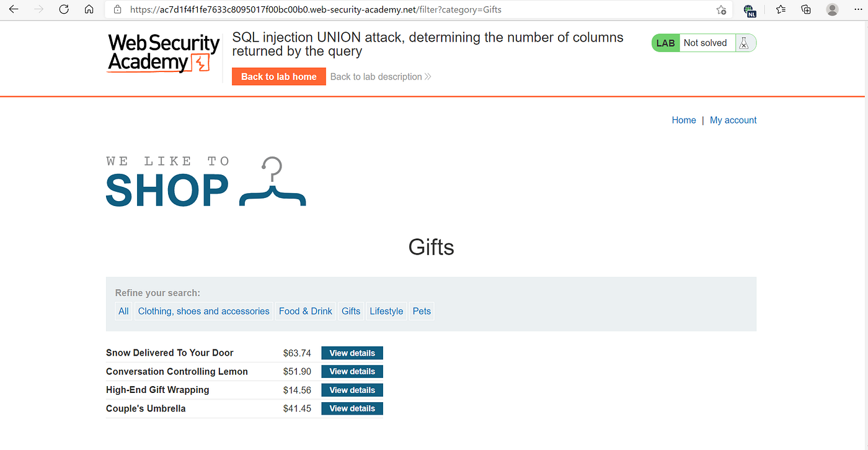Filter products by Food & Drink

[x=305, y=311]
